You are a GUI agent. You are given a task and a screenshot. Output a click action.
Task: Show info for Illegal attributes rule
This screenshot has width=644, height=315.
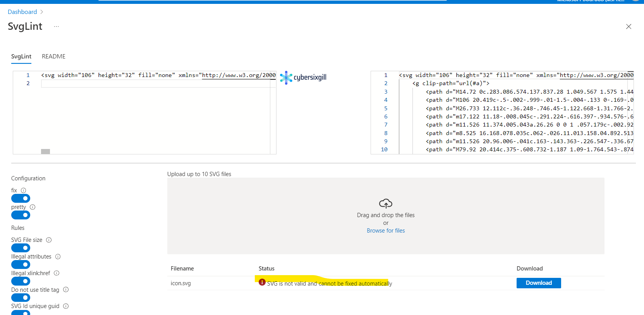(x=58, y=257)
